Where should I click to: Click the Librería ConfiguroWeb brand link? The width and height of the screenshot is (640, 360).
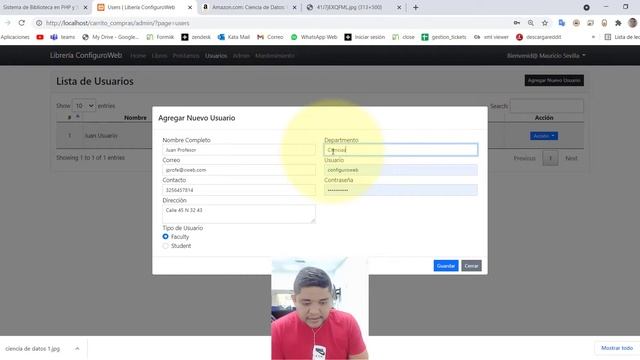click(x=86, y=55)
